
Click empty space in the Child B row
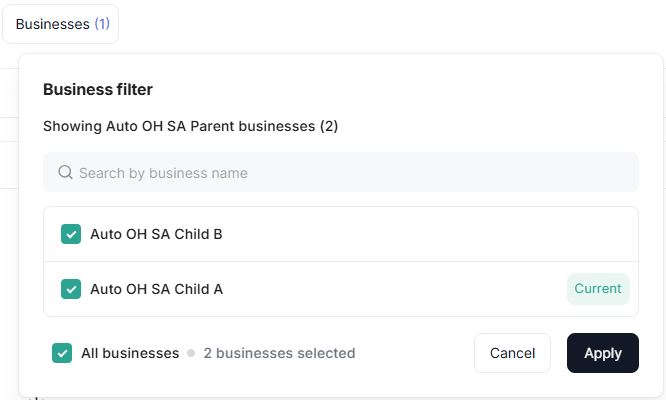coord(420,234)
